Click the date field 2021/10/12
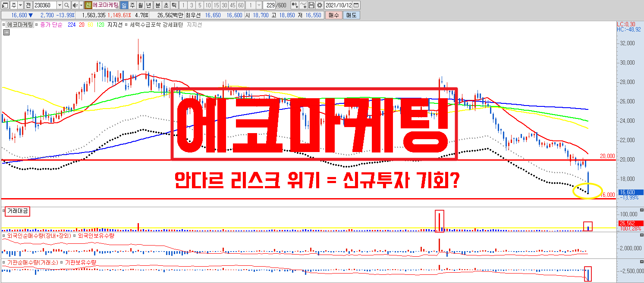Viewport: 644px width, 283px height. click(x=338, y=5)
